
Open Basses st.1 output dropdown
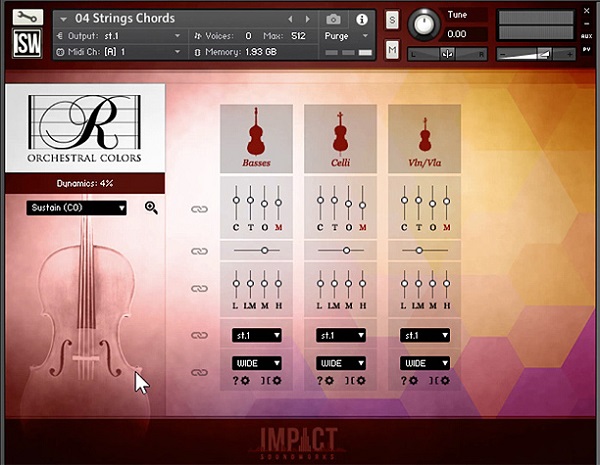(x=256, y=335)
